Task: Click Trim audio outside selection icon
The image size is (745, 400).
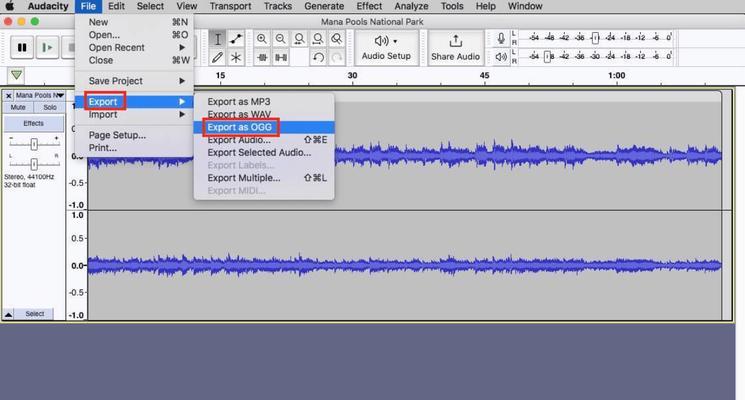Action: [262, 57]
